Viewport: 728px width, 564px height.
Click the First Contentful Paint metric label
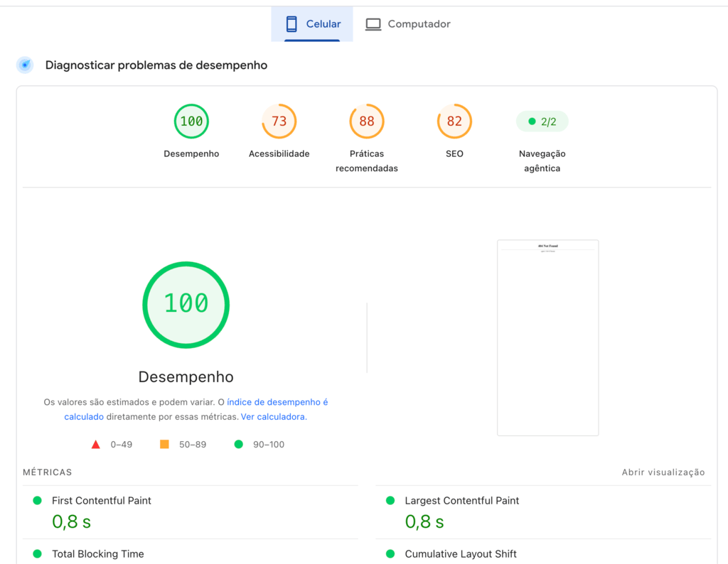(x=102, y=501)
